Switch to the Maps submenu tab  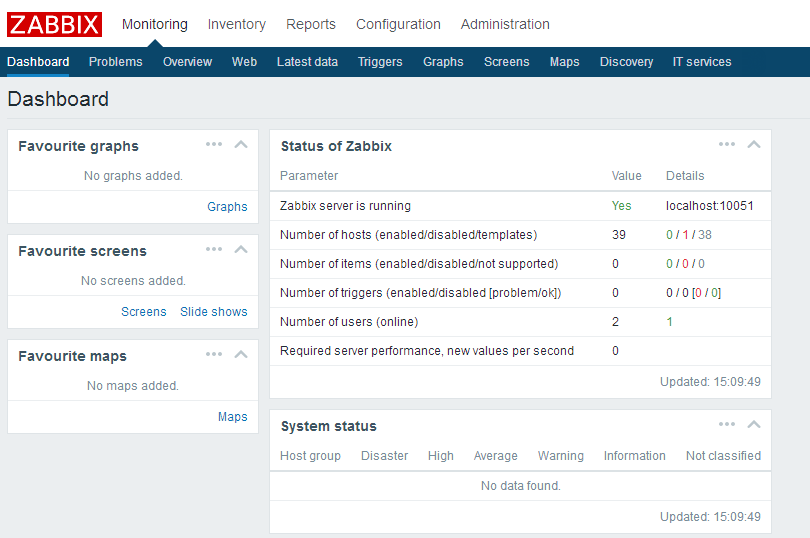(565, 62)
